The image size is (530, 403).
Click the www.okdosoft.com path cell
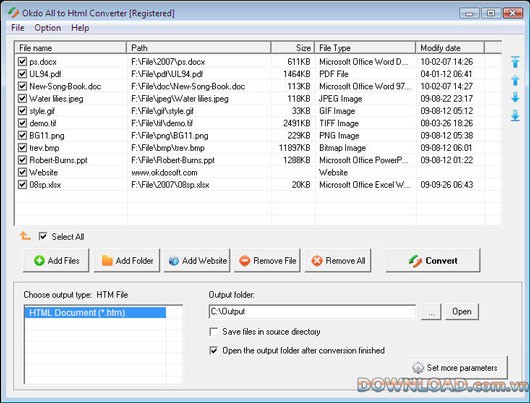click(x=164, y=172)
